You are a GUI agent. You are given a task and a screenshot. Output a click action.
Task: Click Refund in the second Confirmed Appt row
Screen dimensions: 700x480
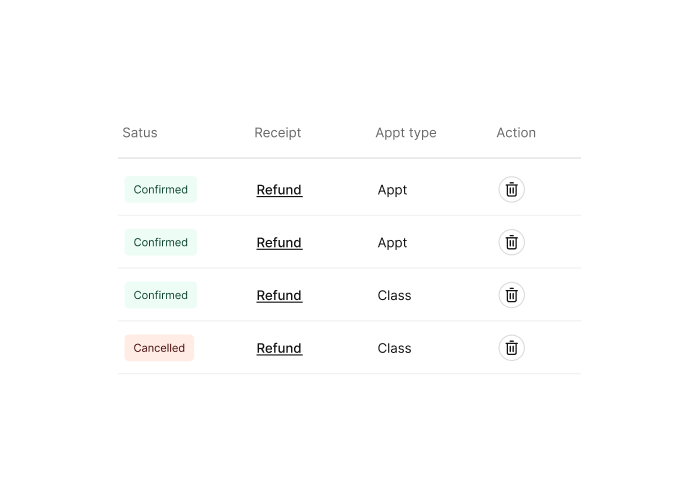point(279,243)
